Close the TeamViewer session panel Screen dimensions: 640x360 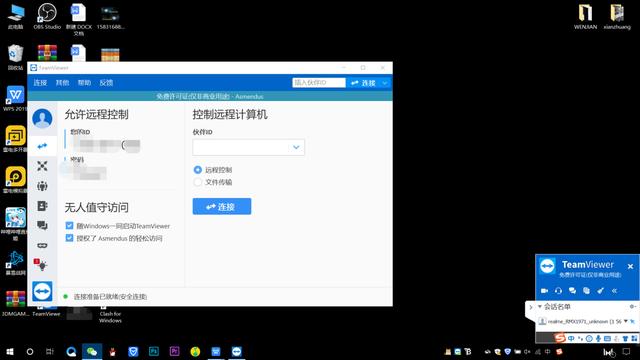click(x=630, y=266)
